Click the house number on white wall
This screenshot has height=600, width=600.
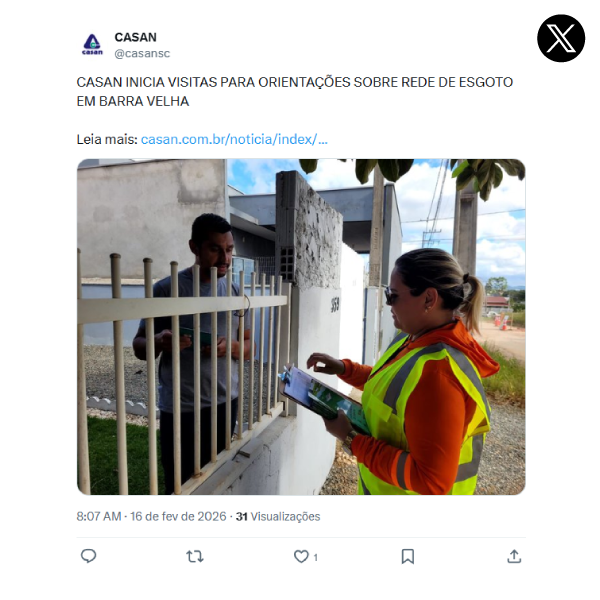(335, 305)
